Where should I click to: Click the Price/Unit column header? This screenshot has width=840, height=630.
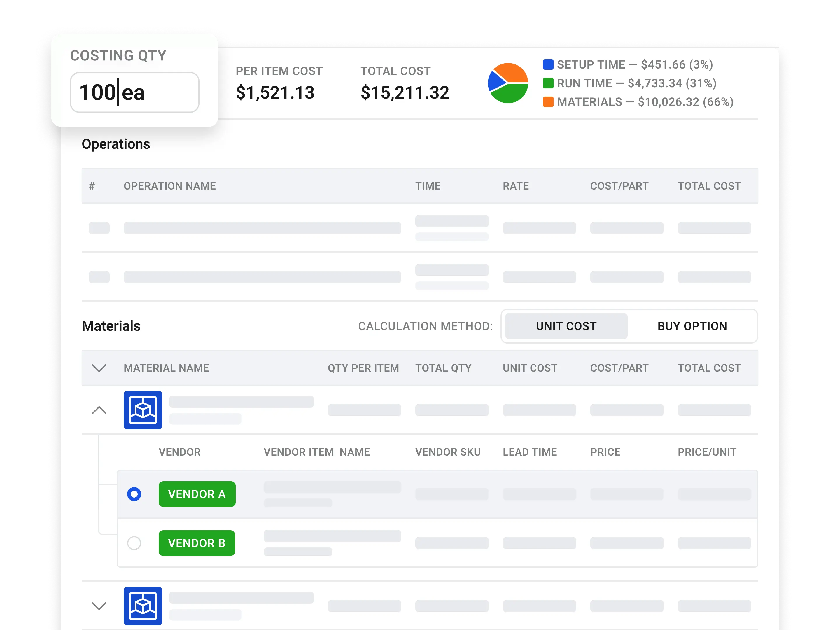click(x=707, y=452)
